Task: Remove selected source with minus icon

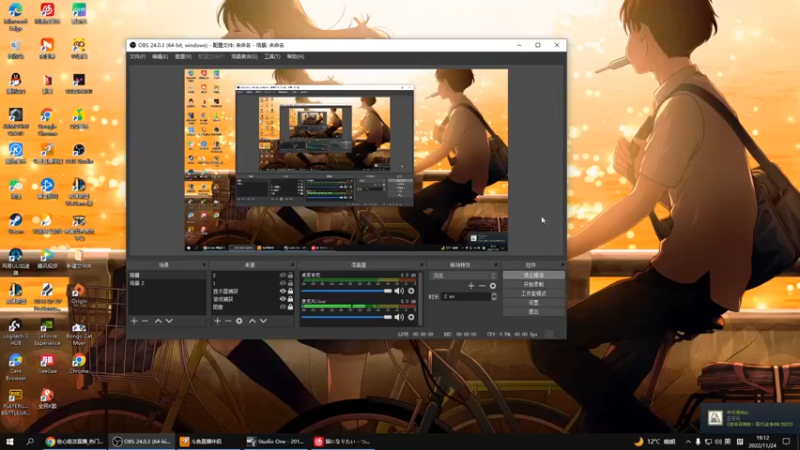Action: point(228,321)
